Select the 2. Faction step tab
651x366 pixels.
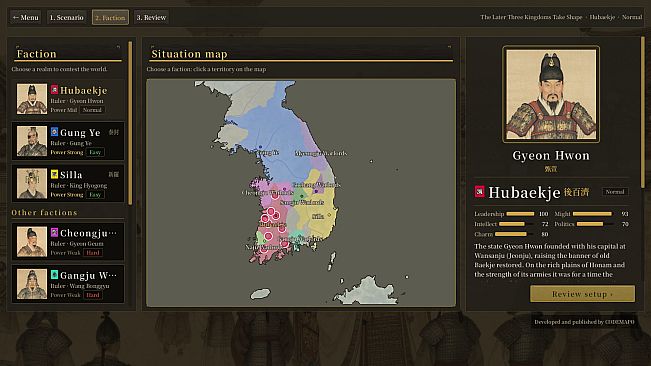click(110, 17)
